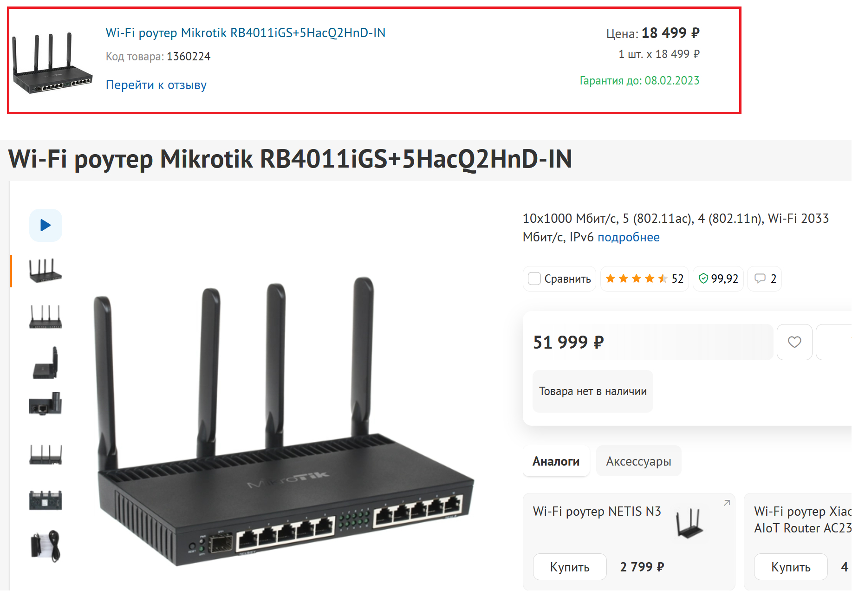This screenshot has height=616, width=852.
Task: Select the Аналоги tab
Action: (x=556, y=461)
